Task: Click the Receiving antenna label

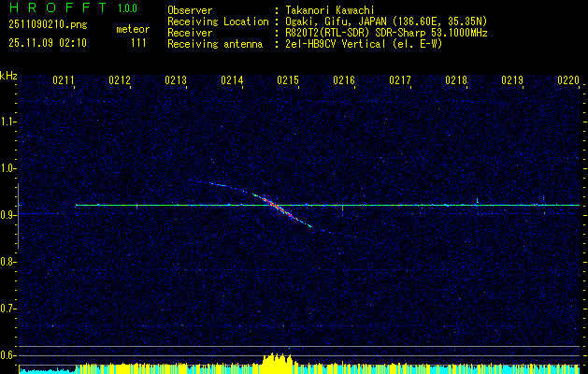Action: click(x=215, y=44)
